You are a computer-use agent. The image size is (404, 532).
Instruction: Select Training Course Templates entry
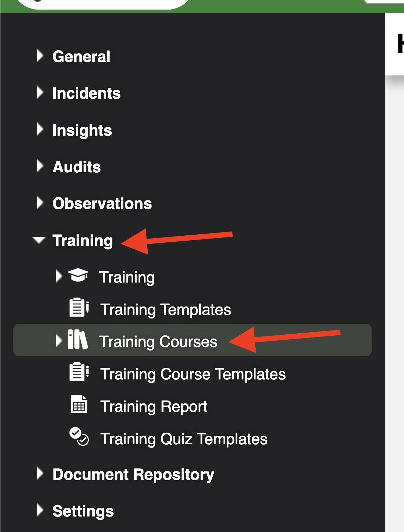pos(193,374)
